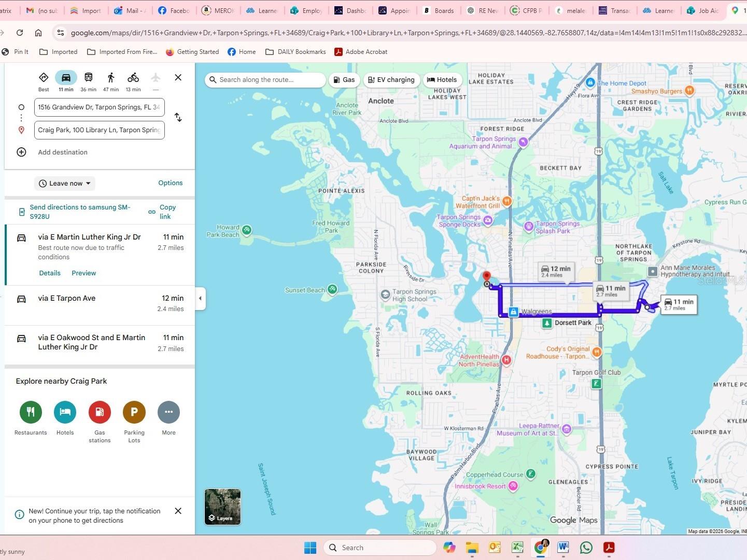Viewport: 747px width, 560px height.
Task: Click the Best travel mode icon
Action: click(44, 78)
